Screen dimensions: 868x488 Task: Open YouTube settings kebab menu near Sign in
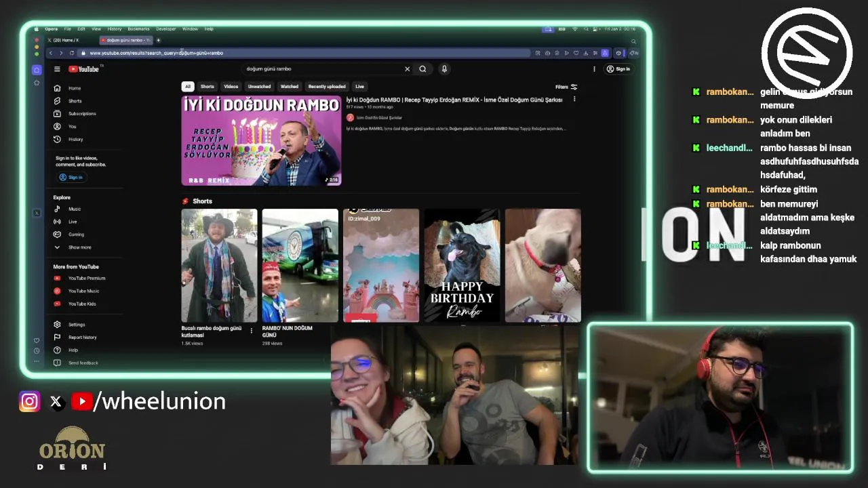pyautogui.click(x=594, y=69)
